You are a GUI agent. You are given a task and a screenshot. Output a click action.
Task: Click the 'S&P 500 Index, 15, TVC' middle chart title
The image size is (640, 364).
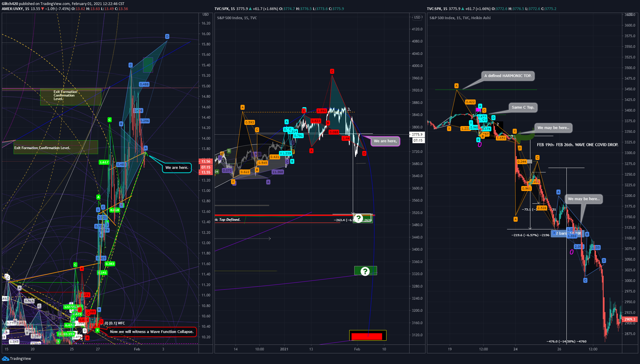coord(237,18)
